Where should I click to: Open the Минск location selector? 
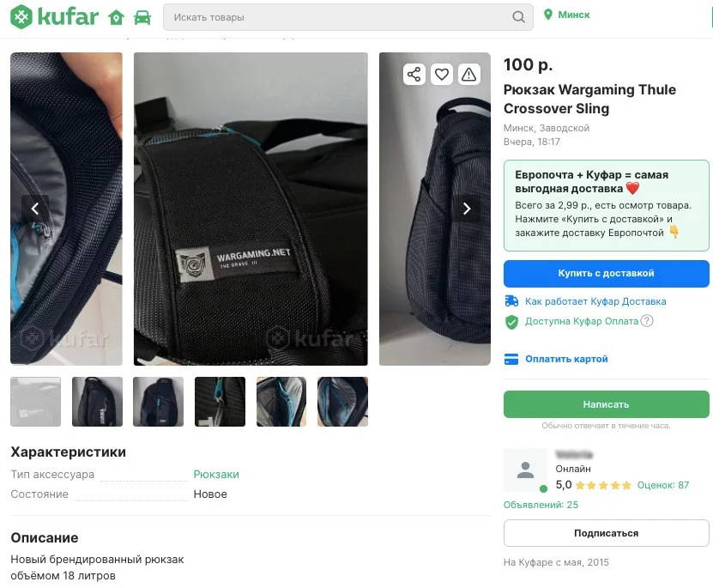[568, 15]
